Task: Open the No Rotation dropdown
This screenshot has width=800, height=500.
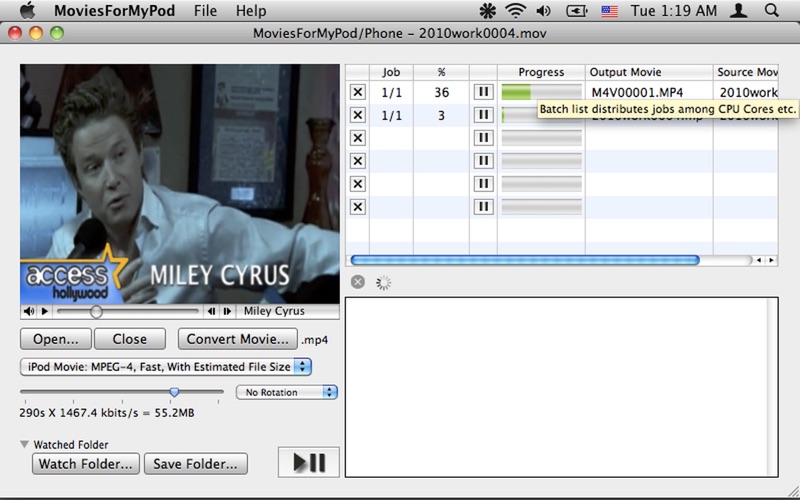Action: [x=287, y=392]
